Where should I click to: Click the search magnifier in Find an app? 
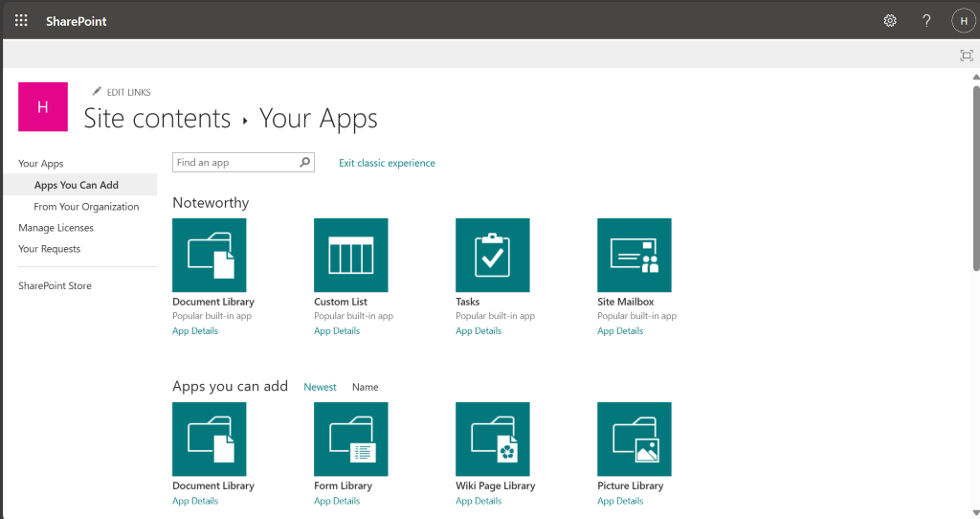click(x=305, y=162)
